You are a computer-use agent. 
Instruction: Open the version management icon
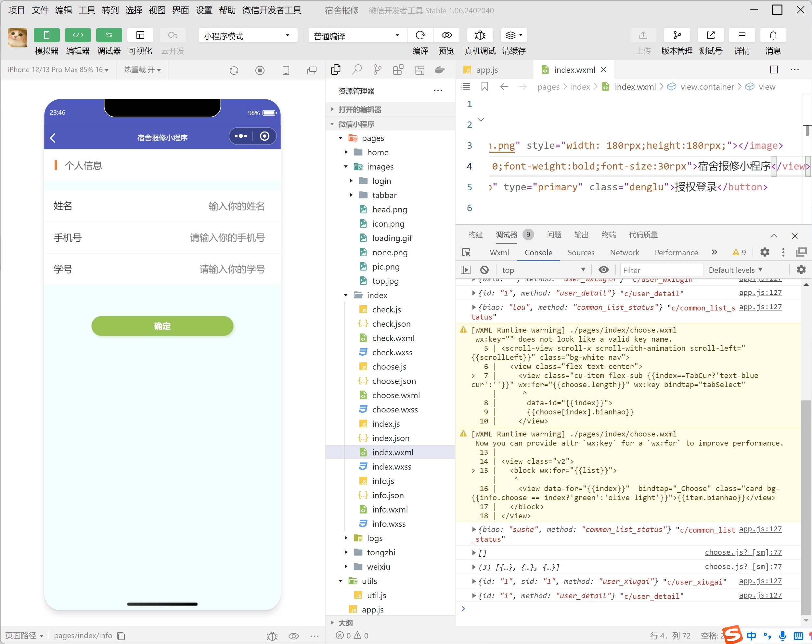[677, 35]
